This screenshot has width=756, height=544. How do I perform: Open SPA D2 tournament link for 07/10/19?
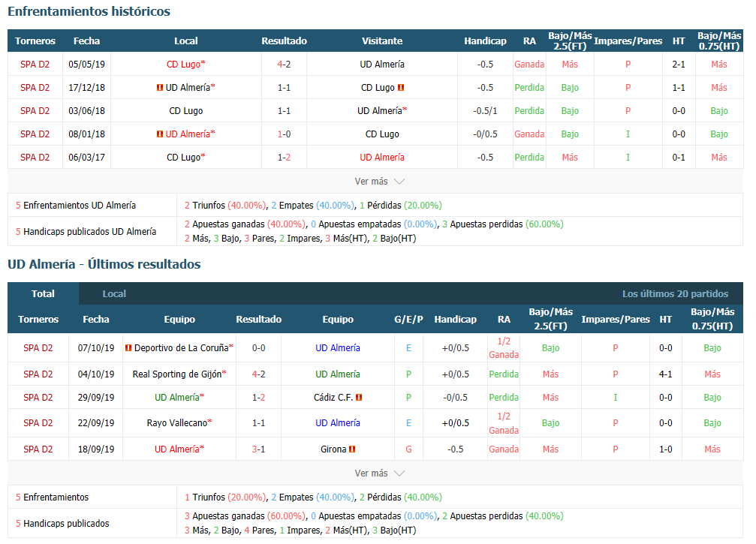pyautogui.click(x=38, y=348)
